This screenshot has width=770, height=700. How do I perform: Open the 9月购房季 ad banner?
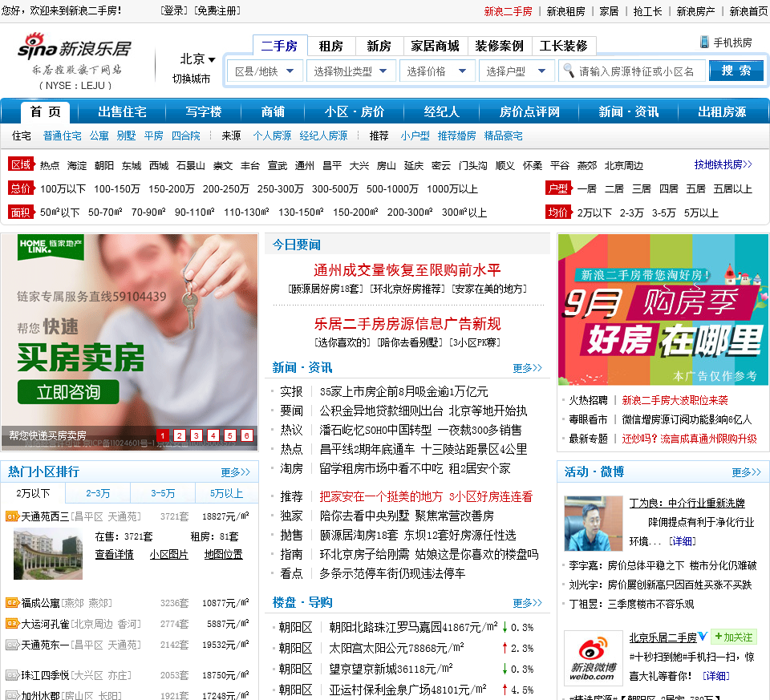click(664, 310)
